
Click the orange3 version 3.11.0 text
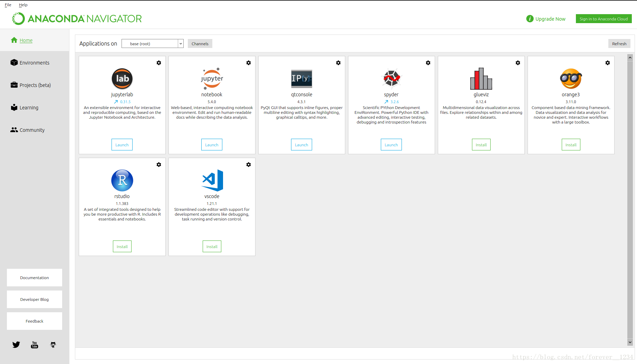(571, 102)
